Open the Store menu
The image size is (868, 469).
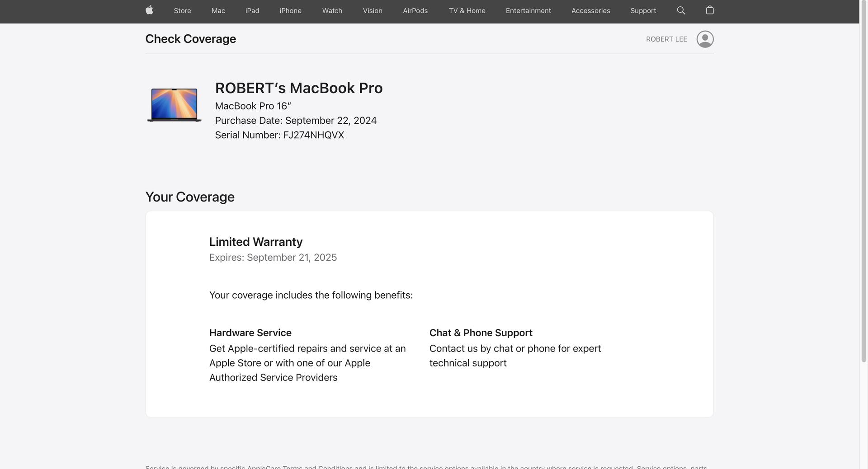pos(182,11)
